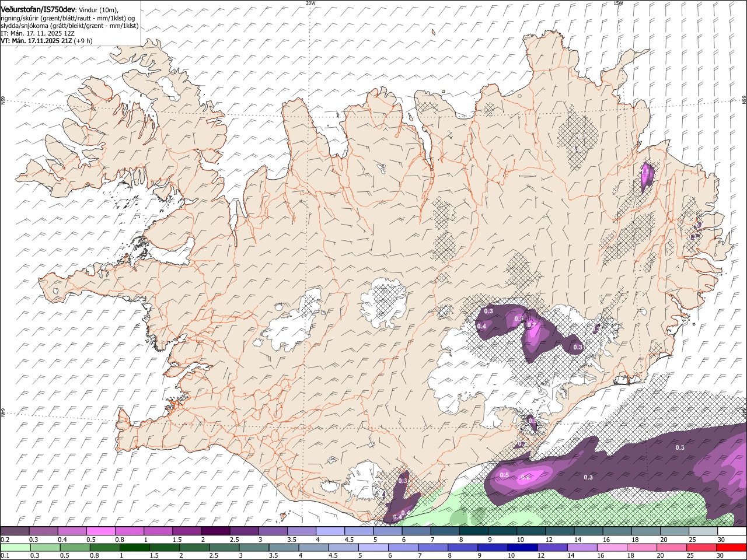The height and width of the screenshot is (560, 747).
Task: Select the white 30 swatch in upper legend
Action: pyautogui.click(x=732, y=531)
